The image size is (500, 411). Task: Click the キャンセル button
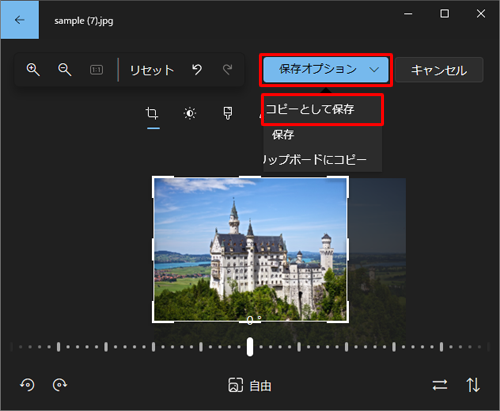point(439,70)
